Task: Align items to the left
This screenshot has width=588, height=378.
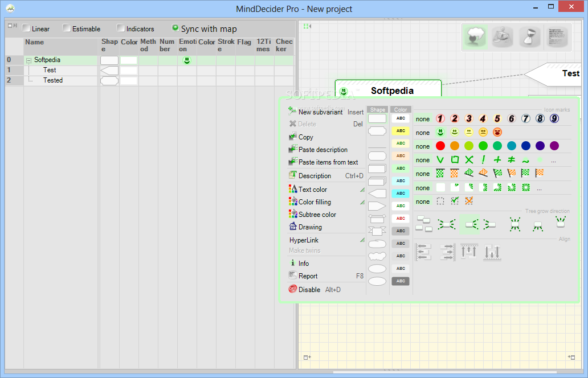Action: pyautogui.click(x=423, y=252)
